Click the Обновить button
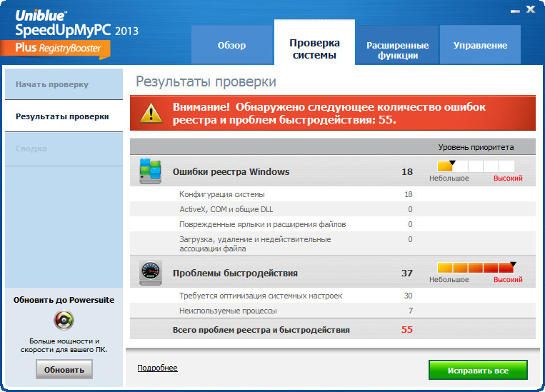This screenshot has width=545, height=392. pyautogui.click(x=64, y=369)
